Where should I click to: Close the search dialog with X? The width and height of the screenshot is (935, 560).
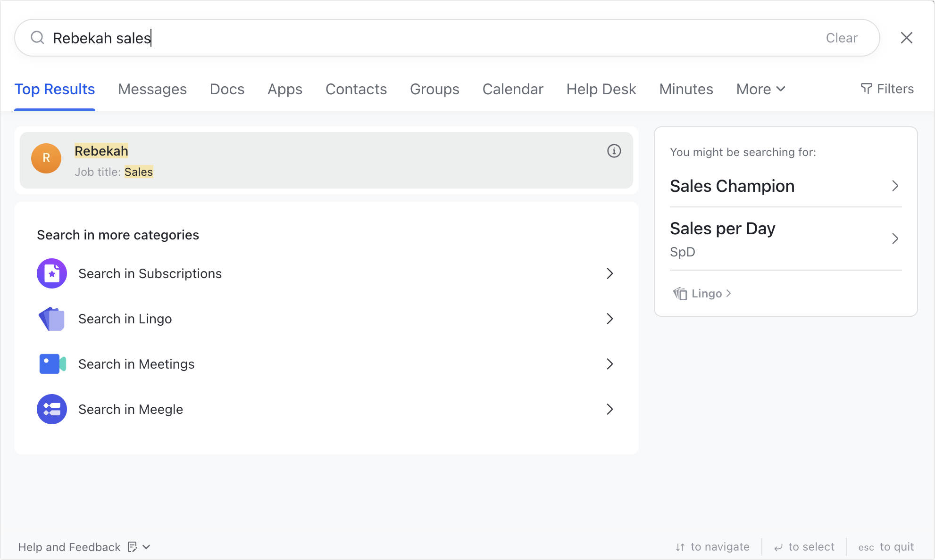[906, 38]
